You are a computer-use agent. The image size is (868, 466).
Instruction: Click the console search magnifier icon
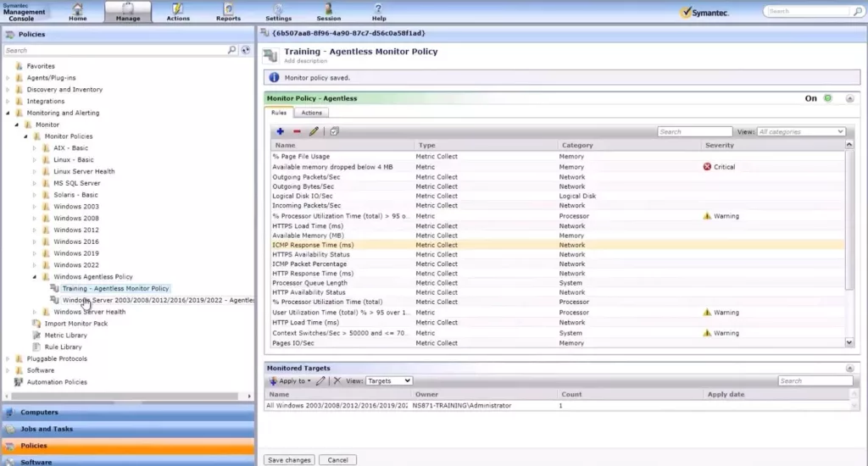pos(857,11)
